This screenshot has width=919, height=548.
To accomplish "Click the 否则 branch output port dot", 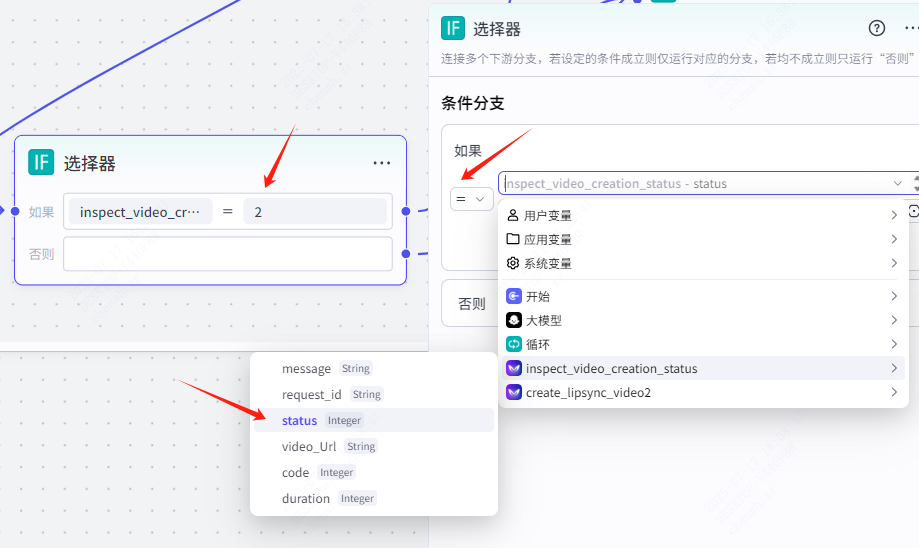I will pyautogui.click(x=406, y=254).
